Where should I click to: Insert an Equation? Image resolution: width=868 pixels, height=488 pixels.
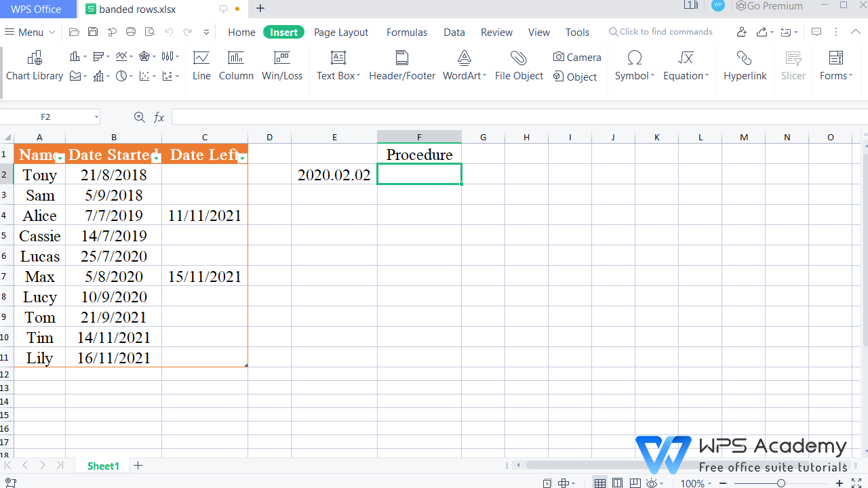pos(684,66)
